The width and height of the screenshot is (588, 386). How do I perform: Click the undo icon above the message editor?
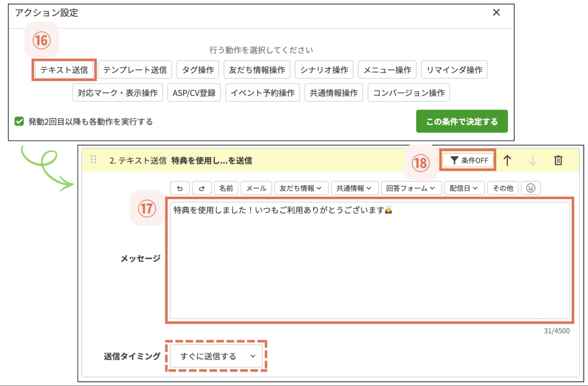coord(179,188)
